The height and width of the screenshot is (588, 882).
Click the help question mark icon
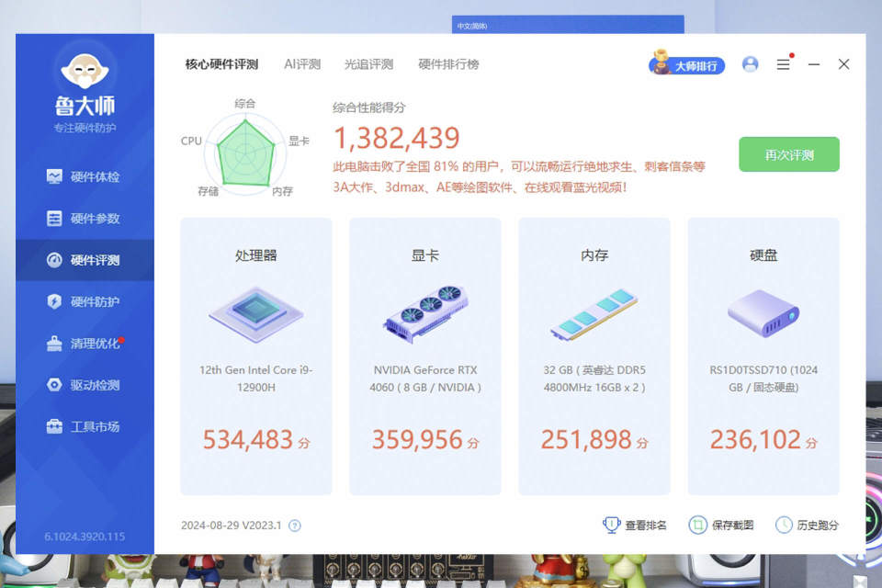pyautogui.click(x=295, y=526)
